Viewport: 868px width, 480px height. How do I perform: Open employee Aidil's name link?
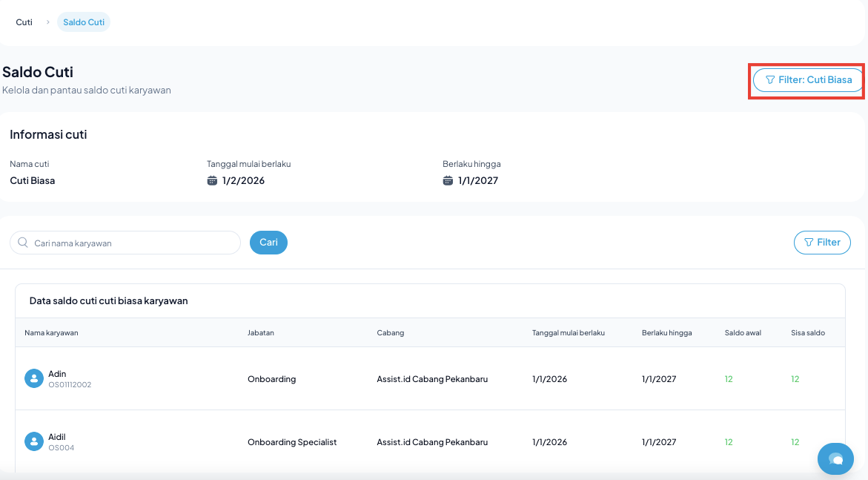[57, 437]
